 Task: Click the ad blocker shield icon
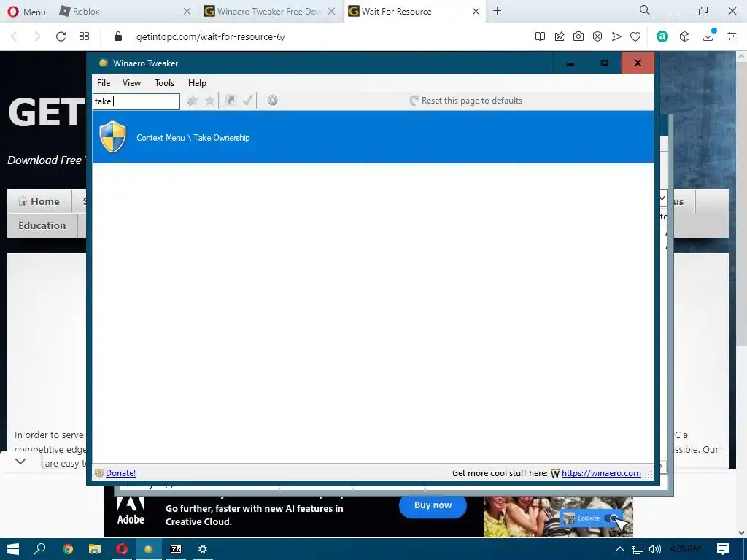pos(597,36)
